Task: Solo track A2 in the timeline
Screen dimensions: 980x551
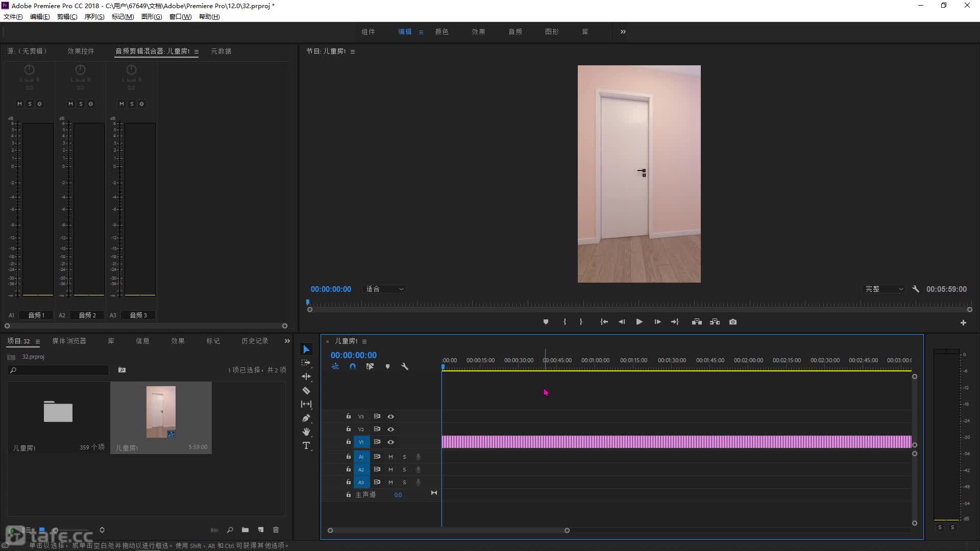Action: (404, 469)
